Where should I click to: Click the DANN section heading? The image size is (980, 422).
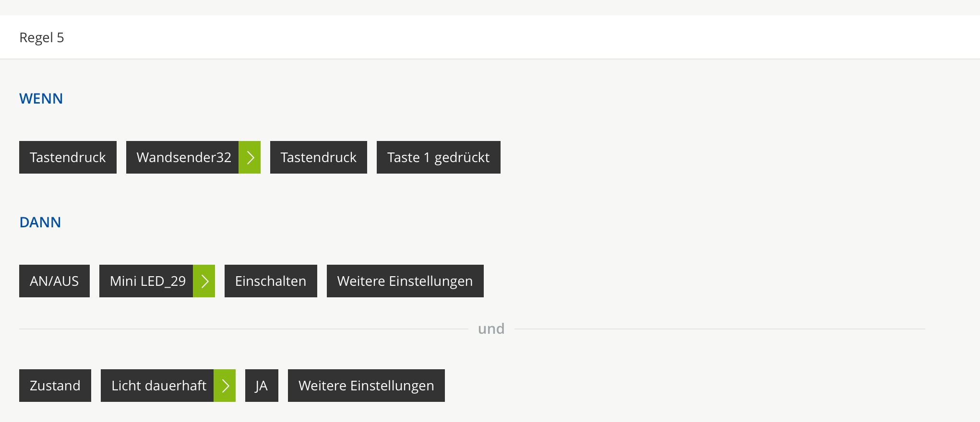click(40, 223)
